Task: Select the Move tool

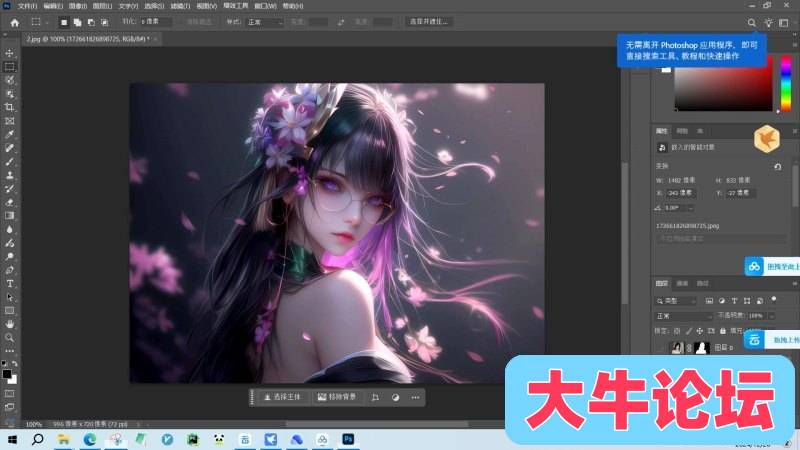Action: tap(9, 53)
